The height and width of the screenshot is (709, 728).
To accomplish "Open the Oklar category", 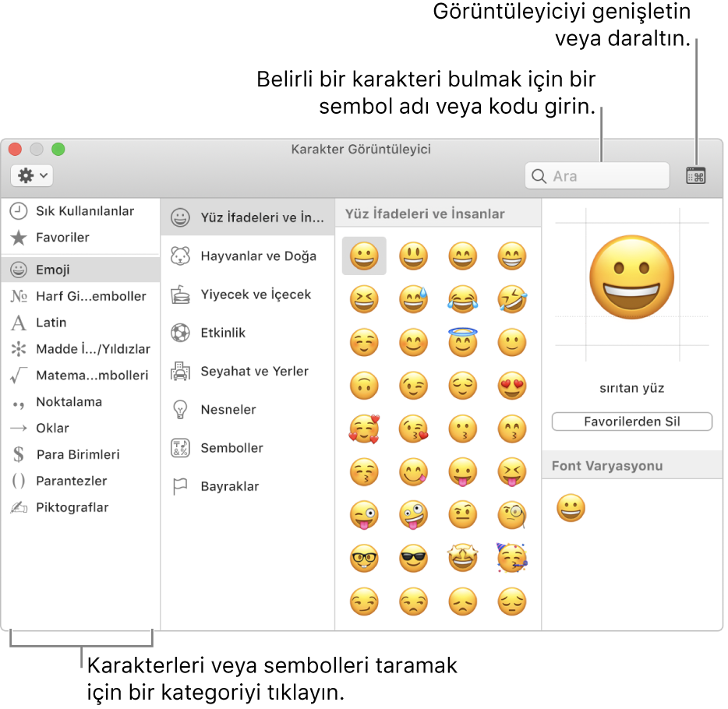I will [80, 429].
